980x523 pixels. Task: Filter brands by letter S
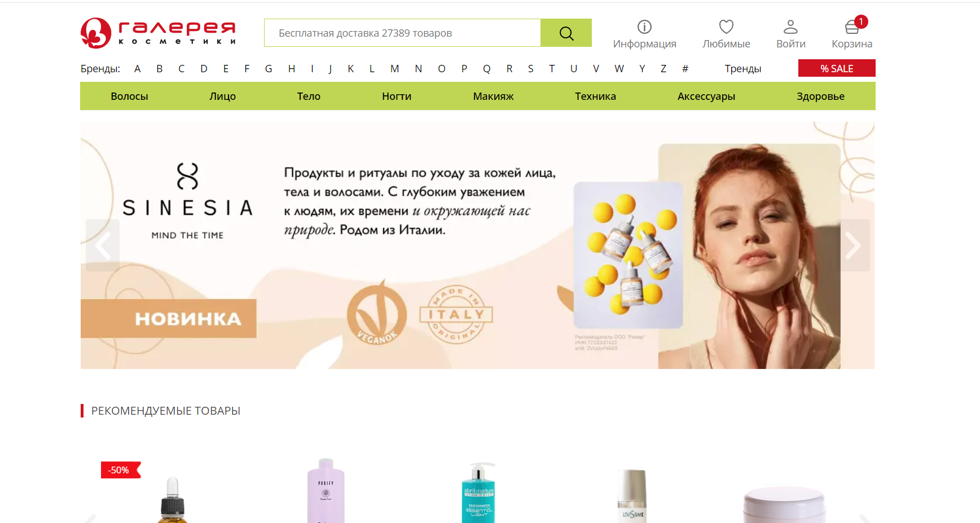(530, 68)
